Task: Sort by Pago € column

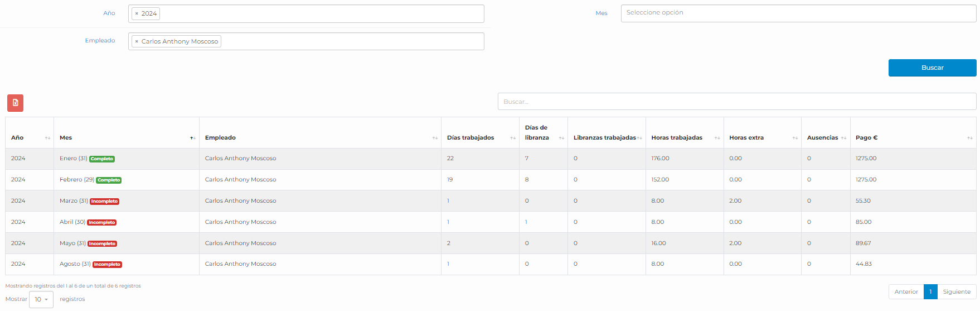Action: pyautogui.click(x=913, y=137)
